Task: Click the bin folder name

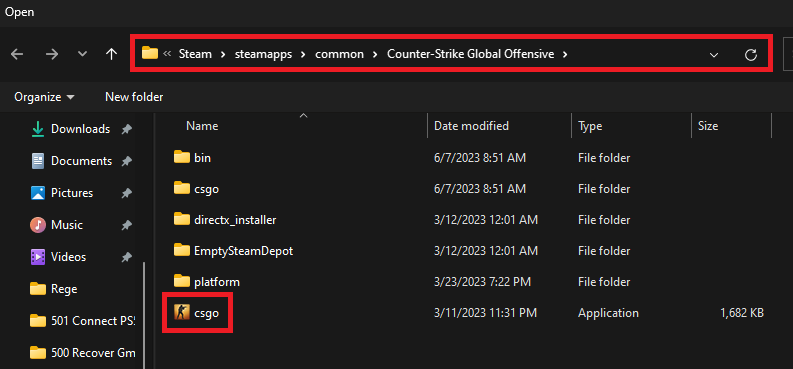Action: click(x=202, y=158)
